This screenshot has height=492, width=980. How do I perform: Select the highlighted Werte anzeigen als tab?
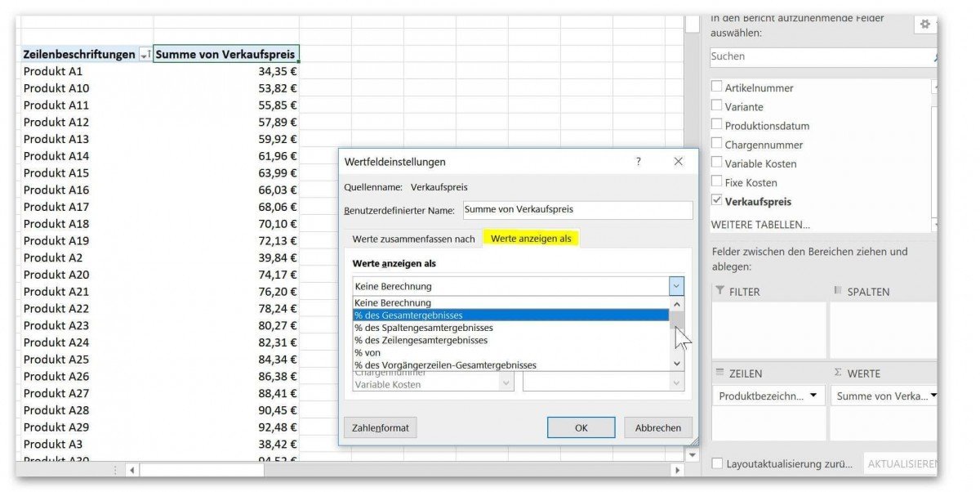coord(531,239)
